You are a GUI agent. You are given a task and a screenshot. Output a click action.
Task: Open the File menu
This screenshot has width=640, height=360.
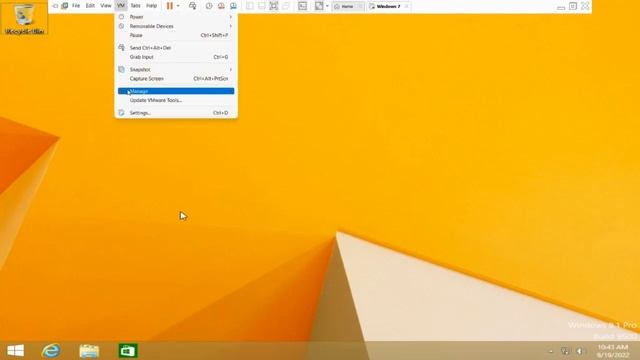click(x=76, y=6)
